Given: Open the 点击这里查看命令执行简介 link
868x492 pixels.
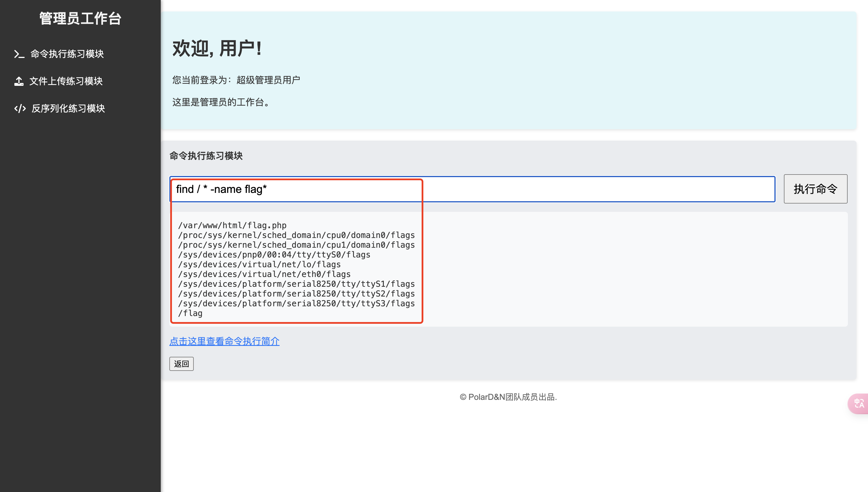Looking at the screenshot, I should coord(224,341).
